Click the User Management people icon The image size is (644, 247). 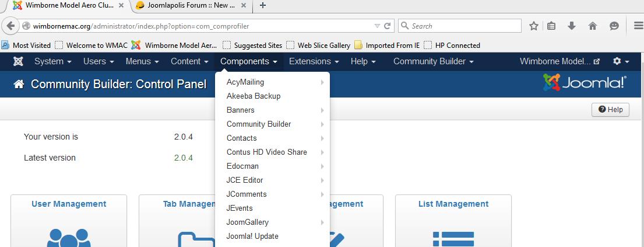pos(69,238)
